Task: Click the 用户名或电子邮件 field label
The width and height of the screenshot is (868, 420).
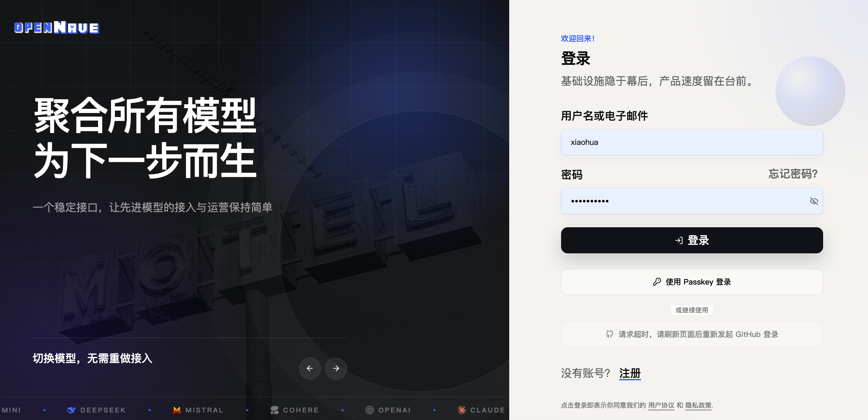Action: pyautogui.click(x=604, y=115)
